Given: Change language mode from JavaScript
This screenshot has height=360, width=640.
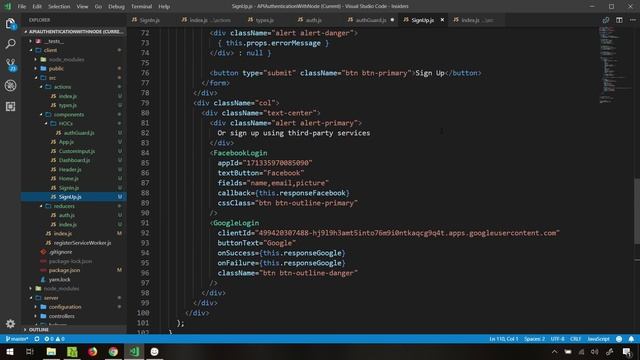Looking at the screenshot, I should click(x=598, y=339).
